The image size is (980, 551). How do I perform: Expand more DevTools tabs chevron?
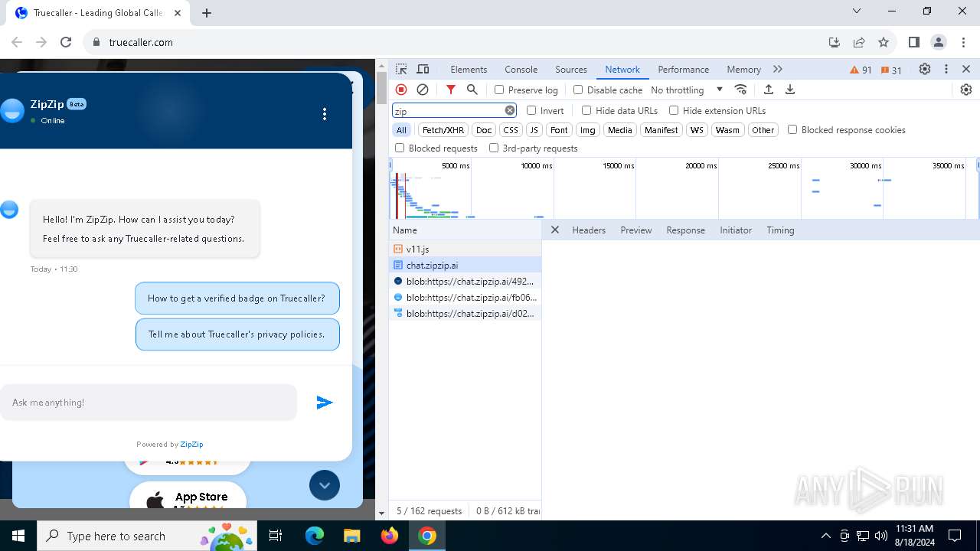(x=778, y=69)
